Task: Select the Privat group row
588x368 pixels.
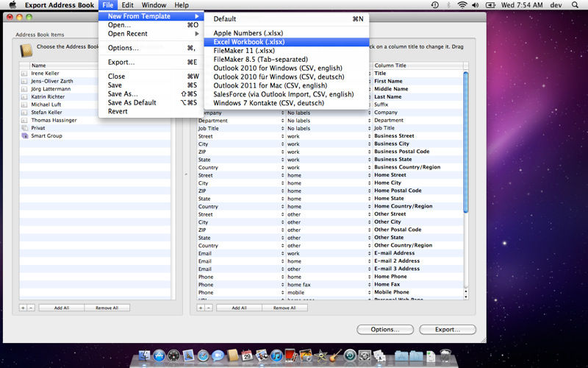Action: [x=96, y=128]
